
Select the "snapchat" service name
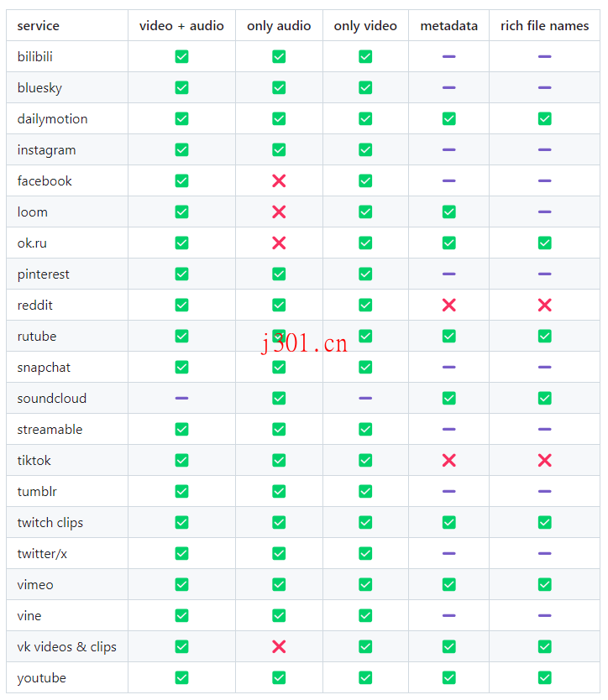44,368
